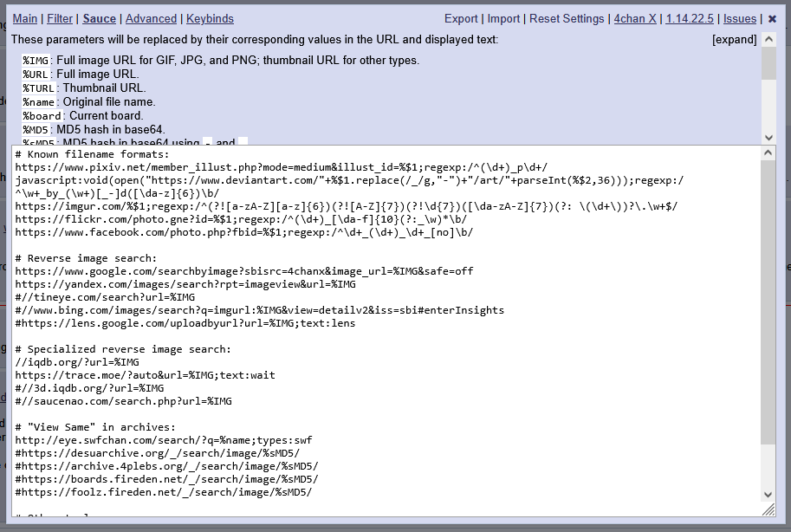Click the pixiv.net member_illust URL line
Viewport: 791px width, 532px height.
pyautogui.click(x=281, y=167)
